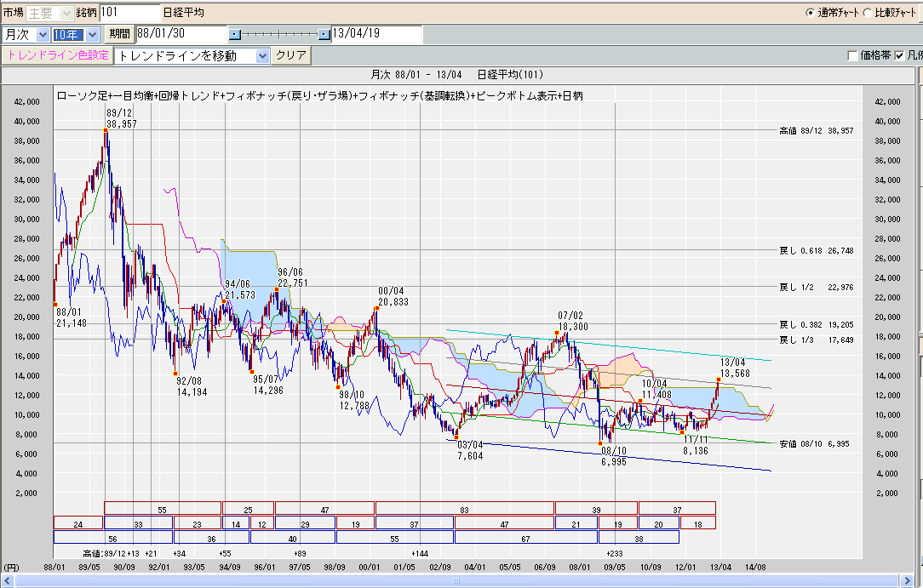
Task: Click the 戻し 0.618 26,748 Fibonacci label
Action: 816,250
